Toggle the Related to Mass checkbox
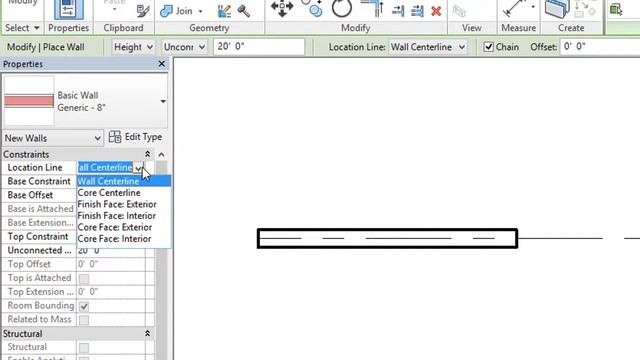Viewport: 640px width, 360px height. coord(84,320)
